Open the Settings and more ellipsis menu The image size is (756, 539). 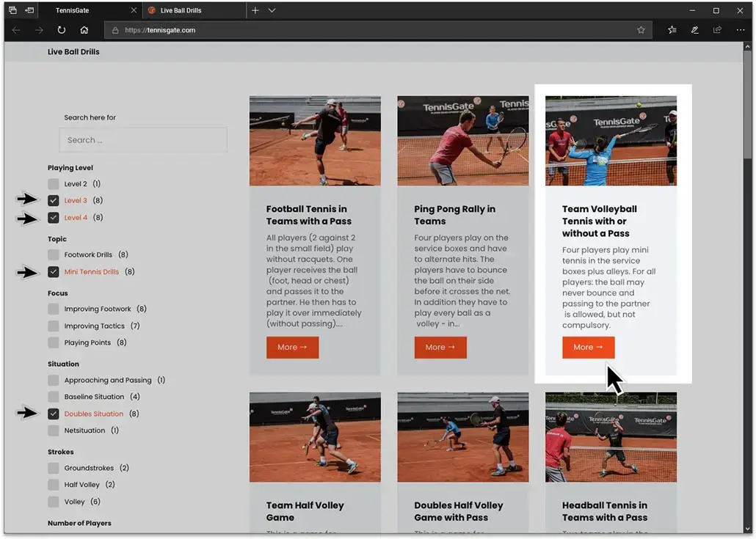(739, 30)
